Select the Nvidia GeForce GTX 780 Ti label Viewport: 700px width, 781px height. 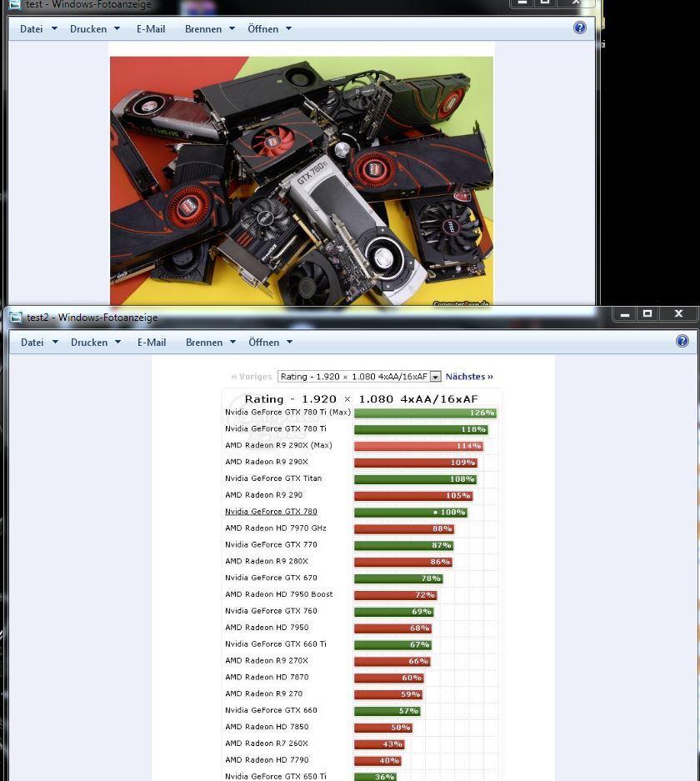tap(275, 429)
